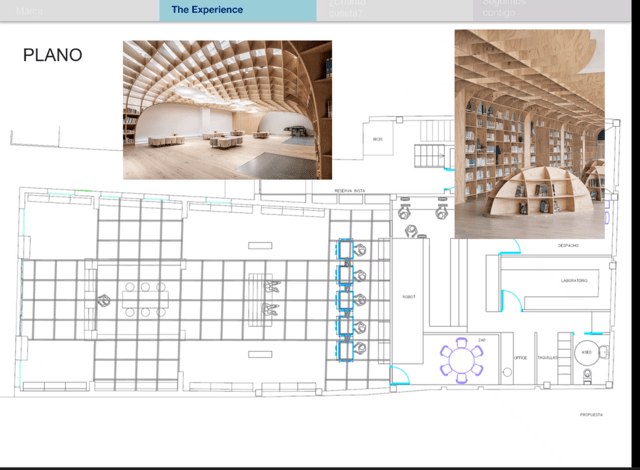This screenshot has width=640, height=470.
Task: Select the topmost blue workstation desk
Action: coord(346,249)
